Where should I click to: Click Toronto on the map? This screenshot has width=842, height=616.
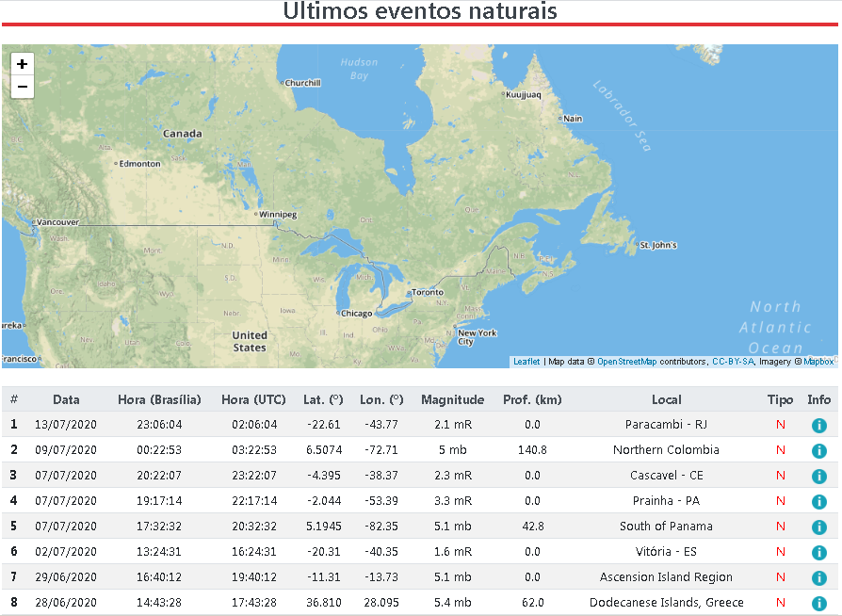click(x=428, y=292)
